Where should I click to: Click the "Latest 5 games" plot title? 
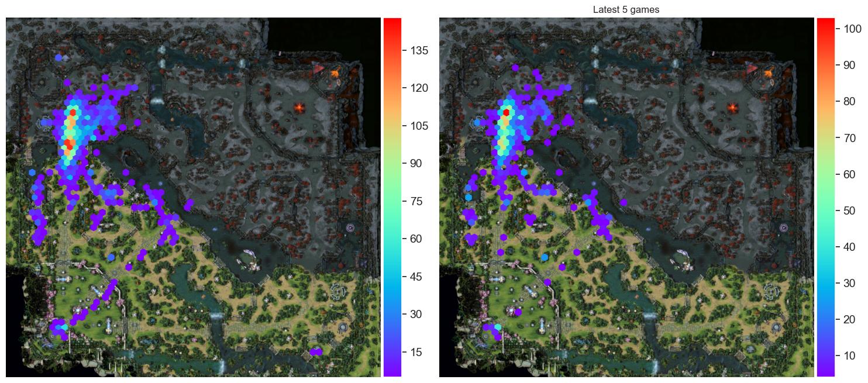[626, 9]
